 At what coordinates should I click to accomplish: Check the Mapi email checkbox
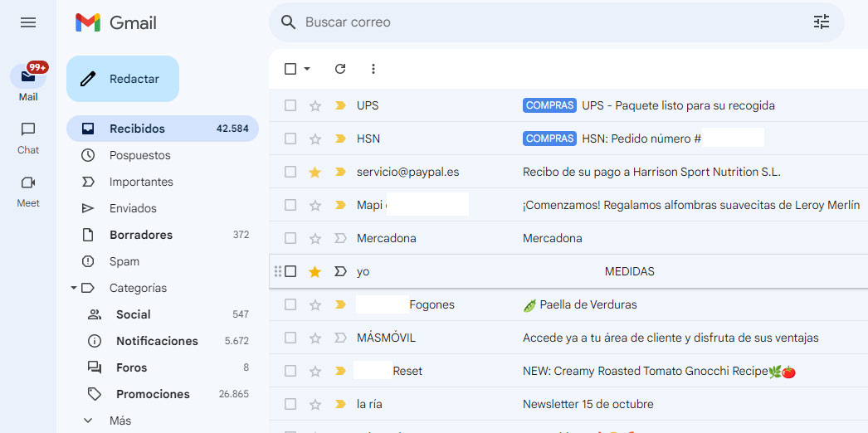click(x=290, y=205)
